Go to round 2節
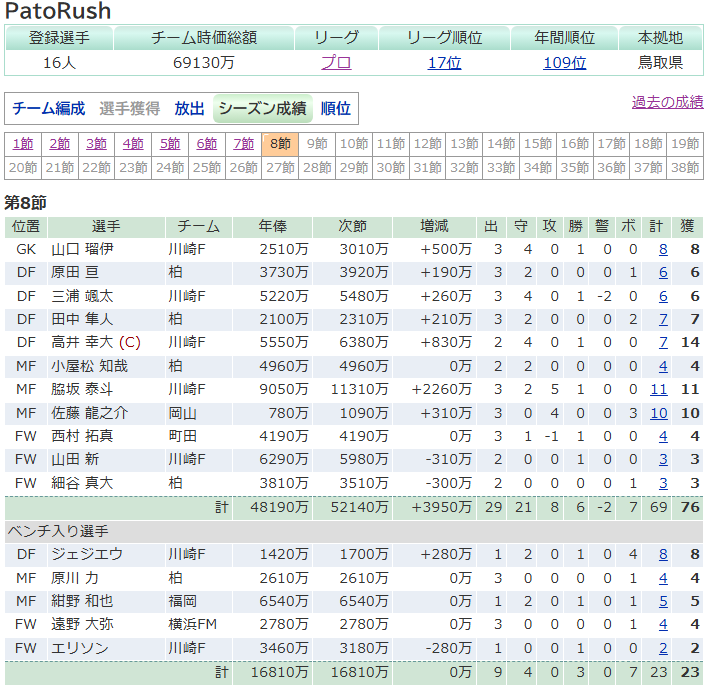Image resolution: width=707 pixels, height=687 pixels. click(x=60, y=144)
